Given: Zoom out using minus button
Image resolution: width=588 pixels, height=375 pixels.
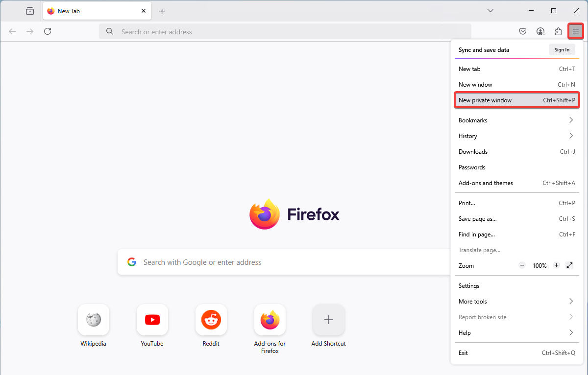Looking at the screenshot, I should point(522,265).
